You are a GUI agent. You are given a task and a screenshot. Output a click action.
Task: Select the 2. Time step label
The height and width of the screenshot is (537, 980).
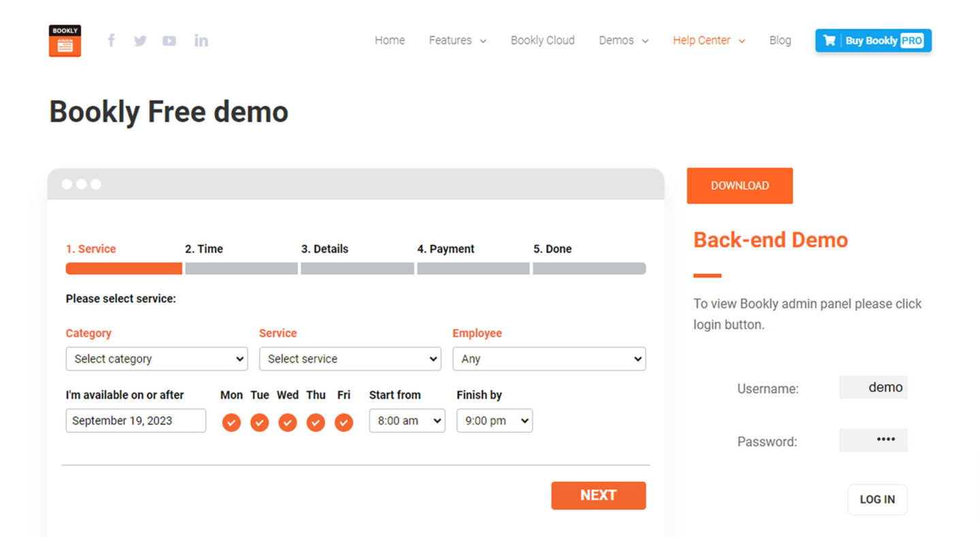pos(204,249)
